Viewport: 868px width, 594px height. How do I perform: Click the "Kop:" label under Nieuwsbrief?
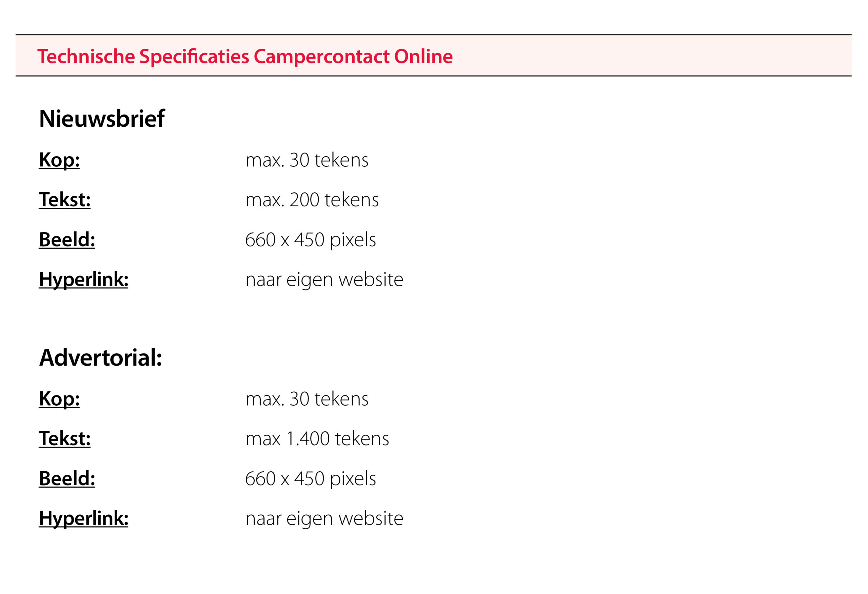pyautogui.click(x=59, y=160)
